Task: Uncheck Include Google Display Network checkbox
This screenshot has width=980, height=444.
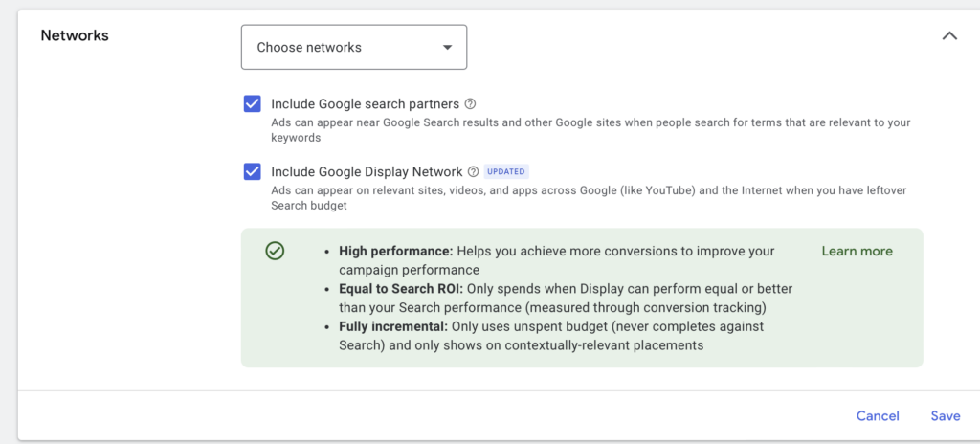Action: click(253, 171)
